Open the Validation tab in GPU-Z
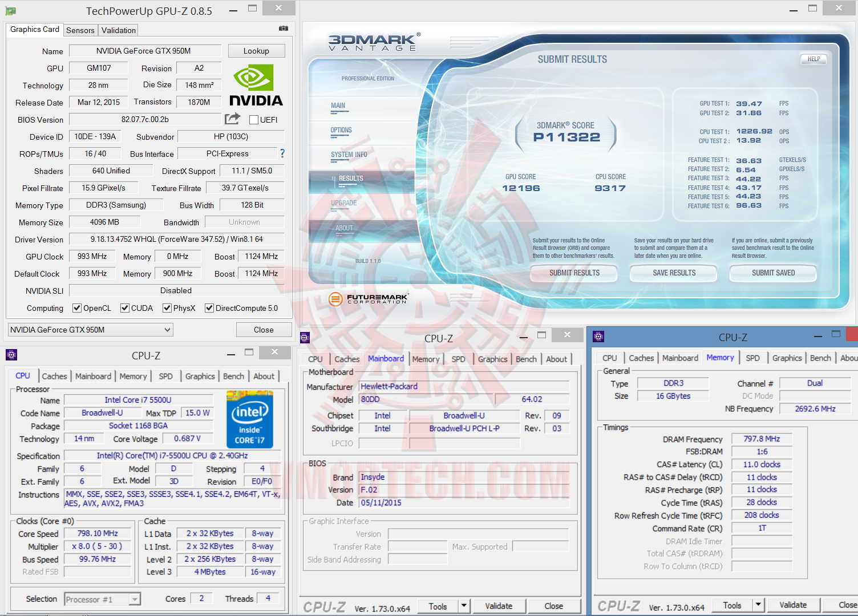The height and width of the screenshot is (616, 858). tap(119, 30)
